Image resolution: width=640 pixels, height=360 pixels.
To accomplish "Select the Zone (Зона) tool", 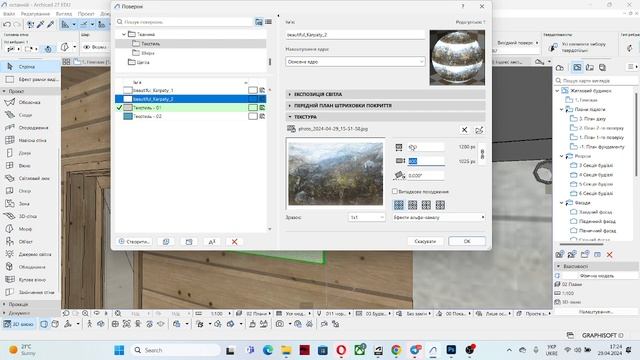I will pos(30,204).
